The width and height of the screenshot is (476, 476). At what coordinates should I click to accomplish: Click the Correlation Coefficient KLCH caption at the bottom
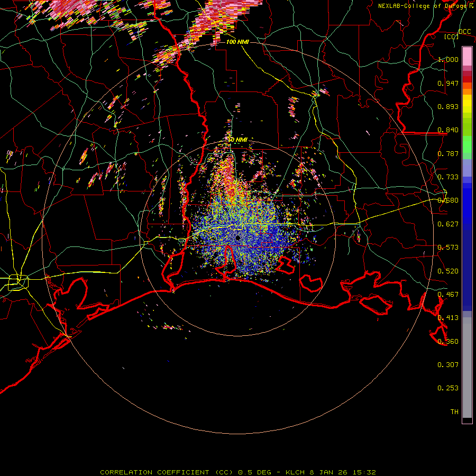238,472
